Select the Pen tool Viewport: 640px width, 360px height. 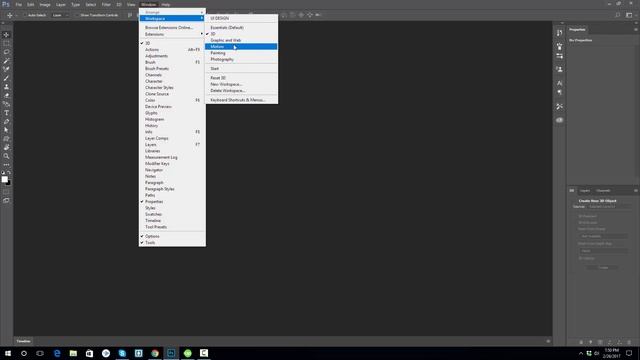click(6, 122)
